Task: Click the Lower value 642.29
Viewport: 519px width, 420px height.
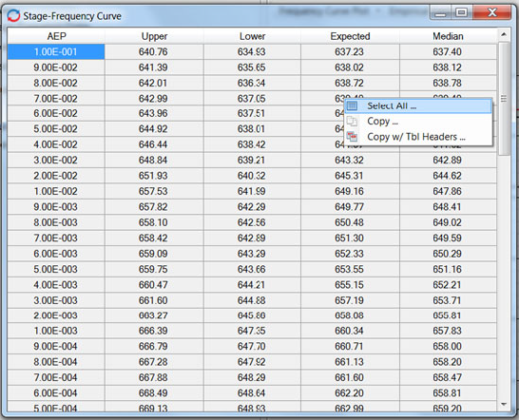Action: (252, 207)
